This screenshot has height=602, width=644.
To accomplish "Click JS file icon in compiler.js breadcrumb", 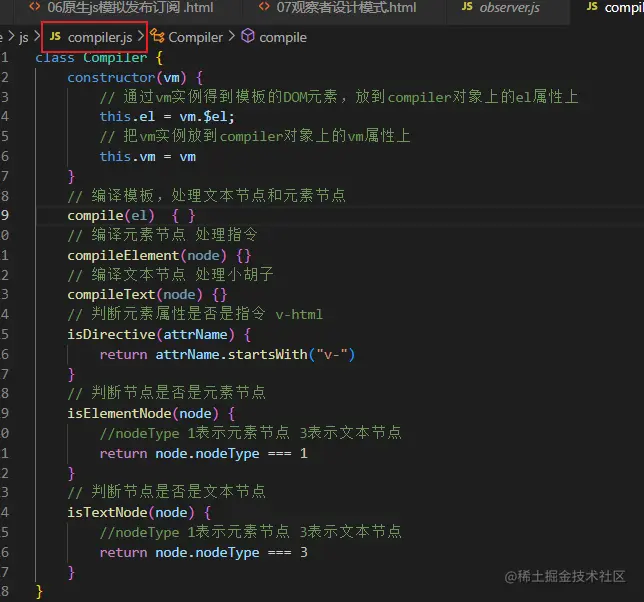I will (x=55, y=37).
